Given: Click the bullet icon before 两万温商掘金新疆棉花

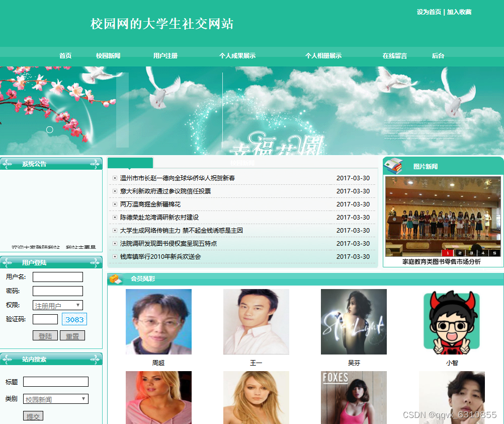Looking at the screenshot, I should coord(115,204).
